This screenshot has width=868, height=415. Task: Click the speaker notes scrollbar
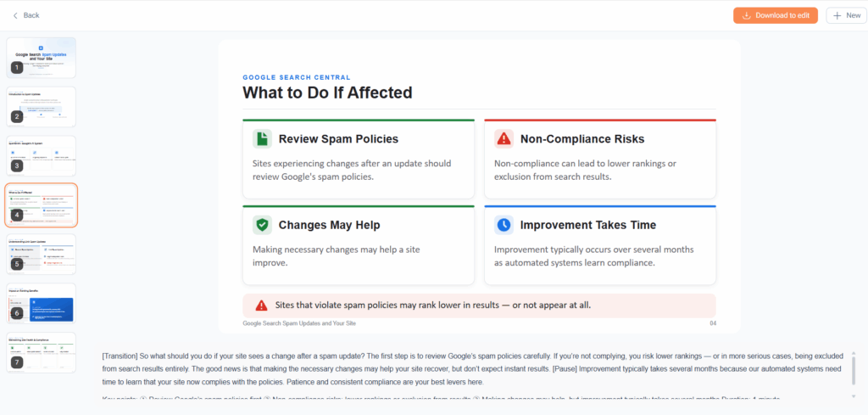(x=854, y=370)
